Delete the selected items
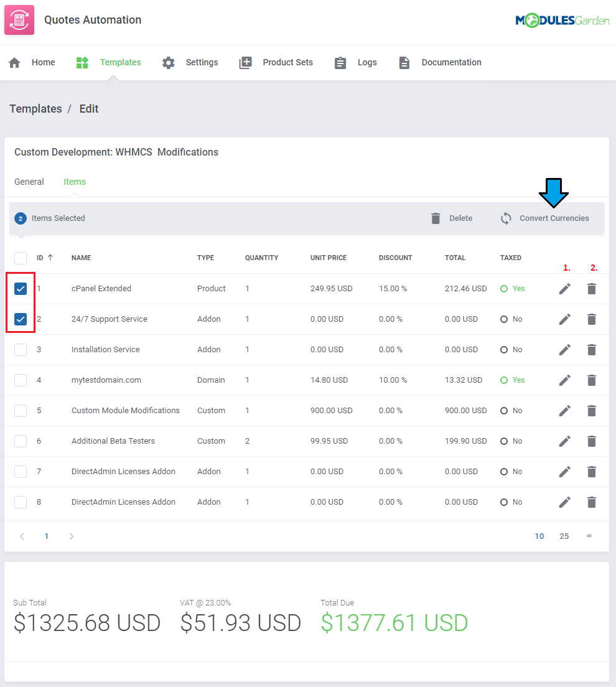 point(452,218)
